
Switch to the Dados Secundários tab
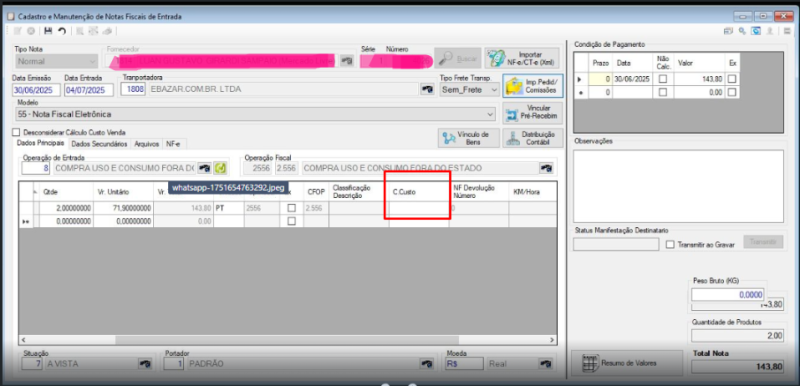pyautogui.click(x=99, y=144)
